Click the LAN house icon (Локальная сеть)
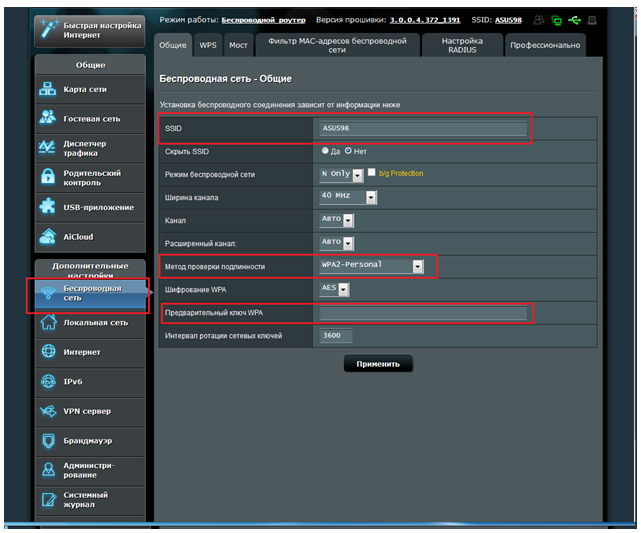 [48, 322]
